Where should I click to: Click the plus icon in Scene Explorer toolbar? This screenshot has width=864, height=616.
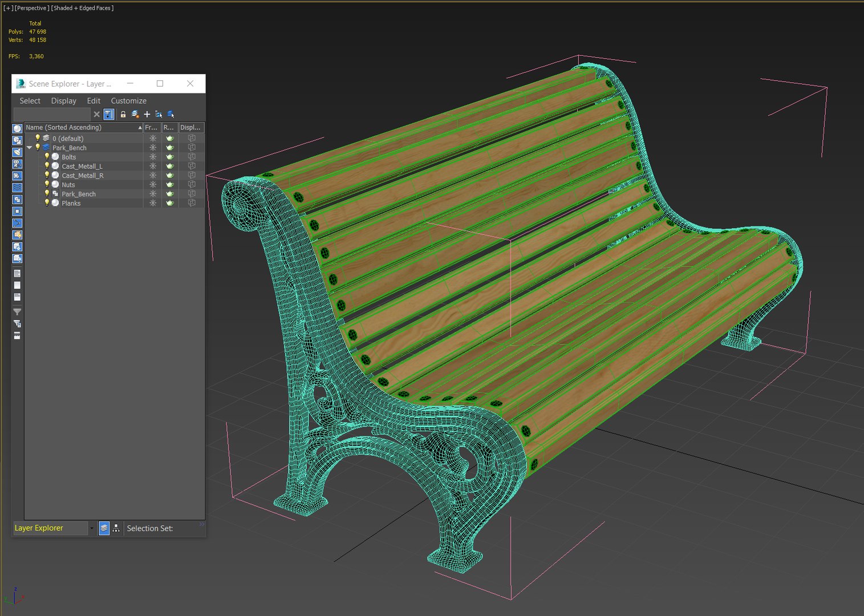(147, 114)
